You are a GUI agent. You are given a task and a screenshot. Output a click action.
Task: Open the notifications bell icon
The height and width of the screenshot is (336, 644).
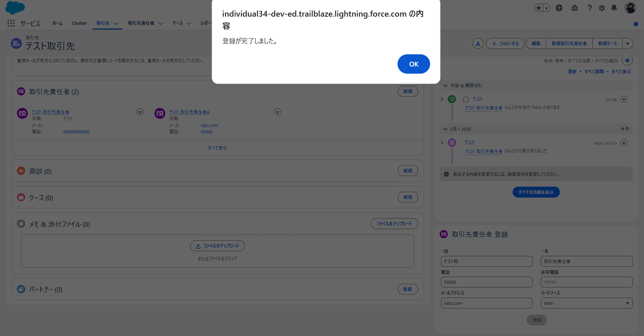tap(614, 8)
